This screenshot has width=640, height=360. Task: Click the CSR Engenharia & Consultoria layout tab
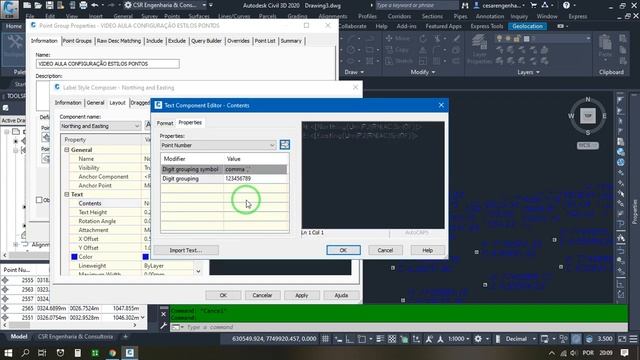pos(75,337)
